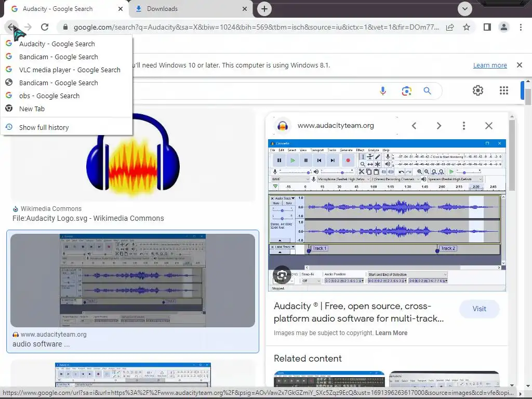This screenshot has height=399, width=532.
Task: Open the first Related content thumbnail
Action: pyautogui.click(x=329, y=379)
